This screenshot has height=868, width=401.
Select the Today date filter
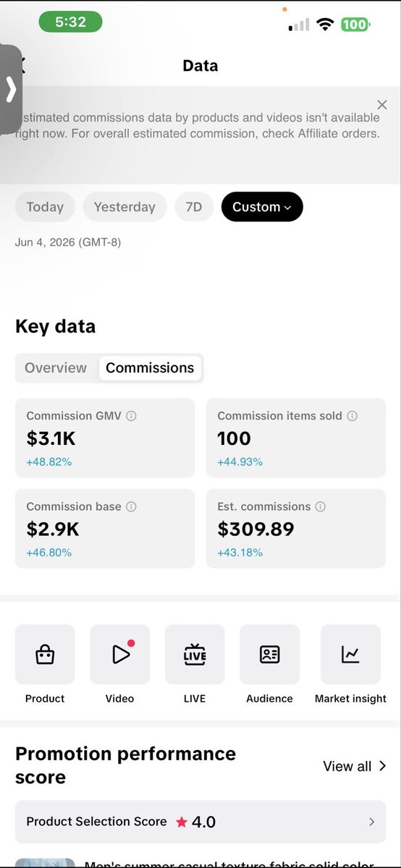[45, 207]
